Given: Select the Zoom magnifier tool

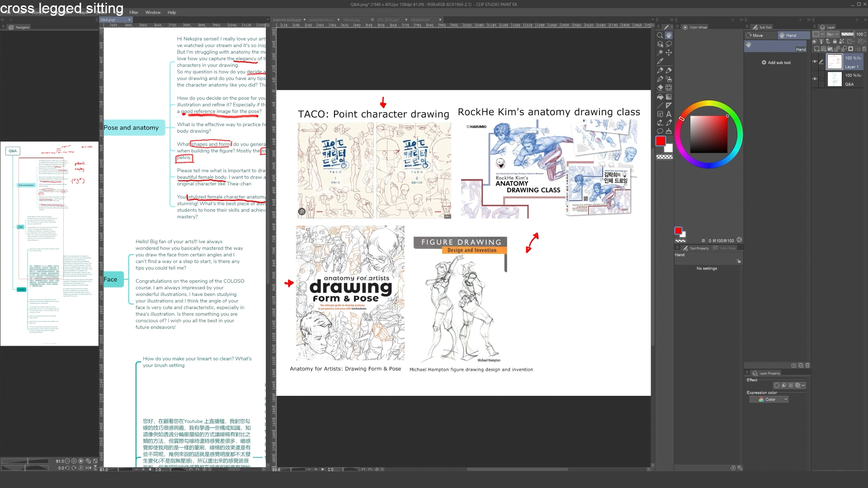Looking at the screenshot, I should click(x=660, y=35).
